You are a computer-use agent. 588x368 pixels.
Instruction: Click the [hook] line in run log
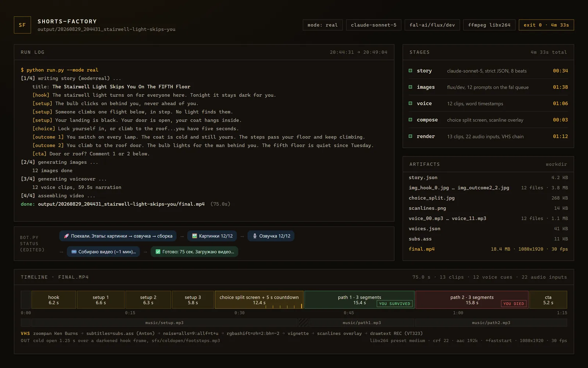(x=154, y=95)
